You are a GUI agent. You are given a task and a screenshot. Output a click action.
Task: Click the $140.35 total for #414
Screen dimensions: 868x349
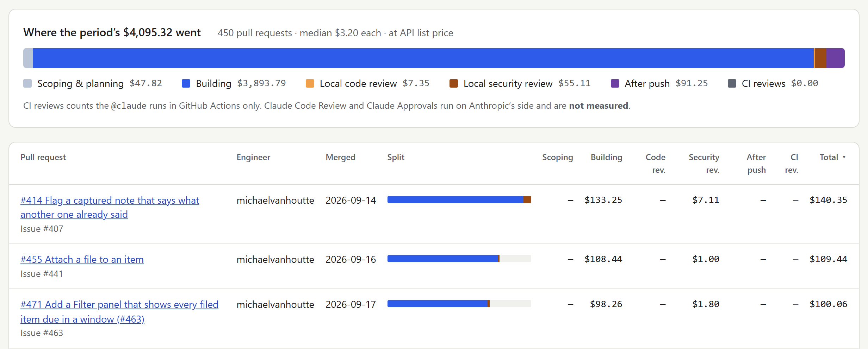pos(828,200)
